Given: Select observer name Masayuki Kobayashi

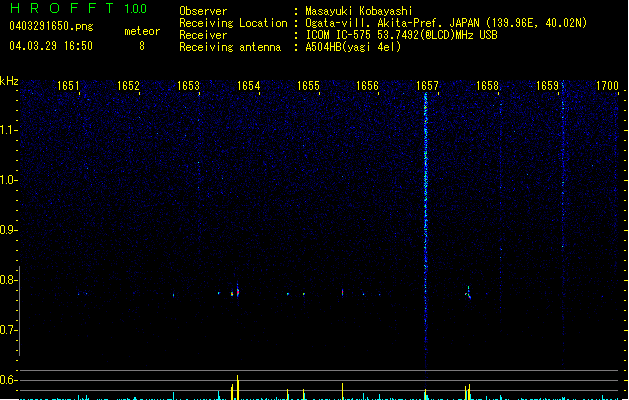Looking at the screenshot, I should point(359,11).
